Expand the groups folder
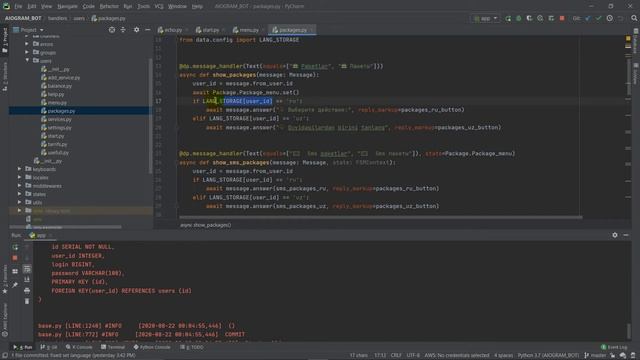640x360 pixels. pyautogui.click(x=27, y=52)
